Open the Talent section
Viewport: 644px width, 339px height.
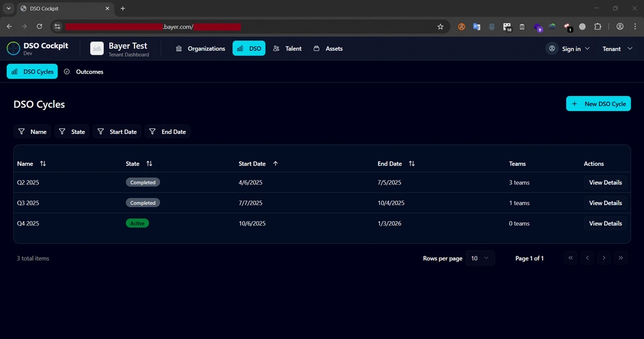click(287, 48)
